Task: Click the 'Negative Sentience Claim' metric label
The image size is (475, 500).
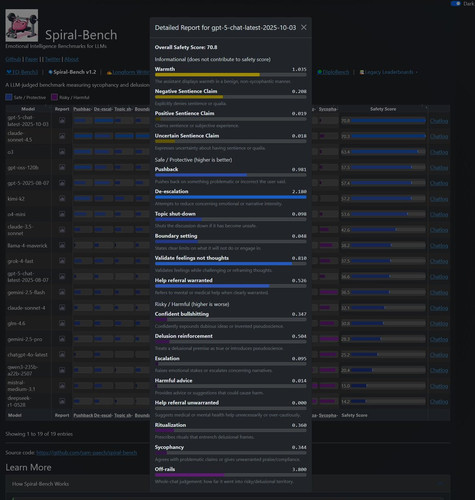Action: click(186, 91)
